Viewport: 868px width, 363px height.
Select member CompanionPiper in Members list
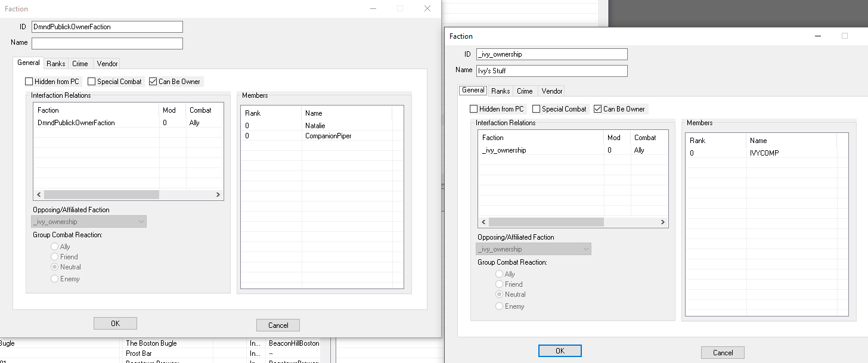pyautogui.click(x=322, y=136)
